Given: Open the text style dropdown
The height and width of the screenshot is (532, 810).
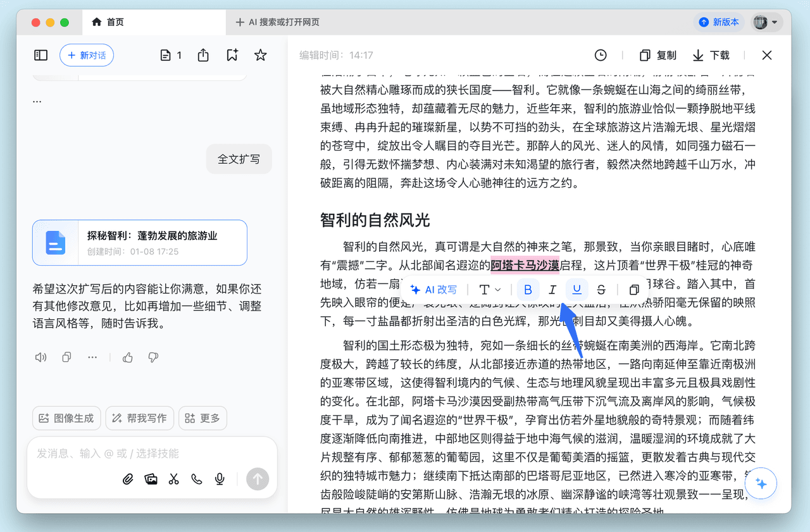Looking at the screenshot, I should click(x=490, y=290).
